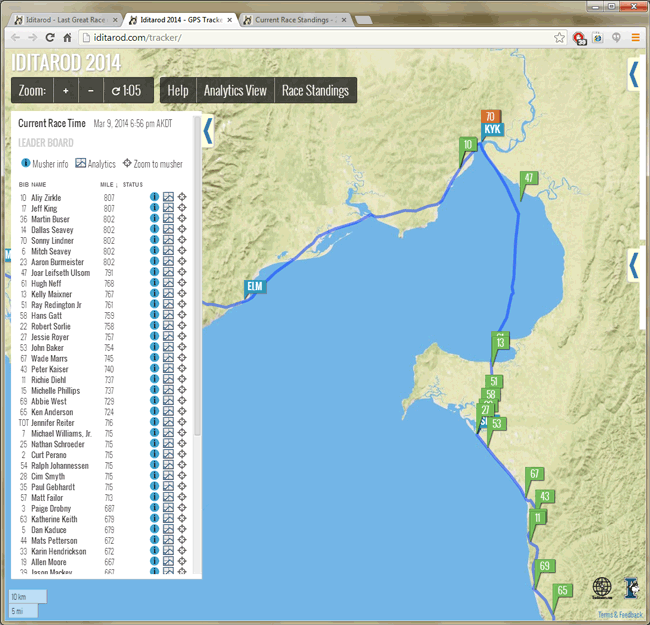
Task: Switch to Current Race Standings tab
Action: tap(296, 20)
